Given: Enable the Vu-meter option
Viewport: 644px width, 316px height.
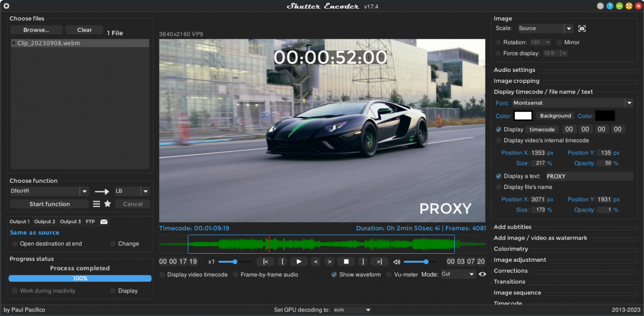Looking at the screenshot, I should tap(388, 274).
